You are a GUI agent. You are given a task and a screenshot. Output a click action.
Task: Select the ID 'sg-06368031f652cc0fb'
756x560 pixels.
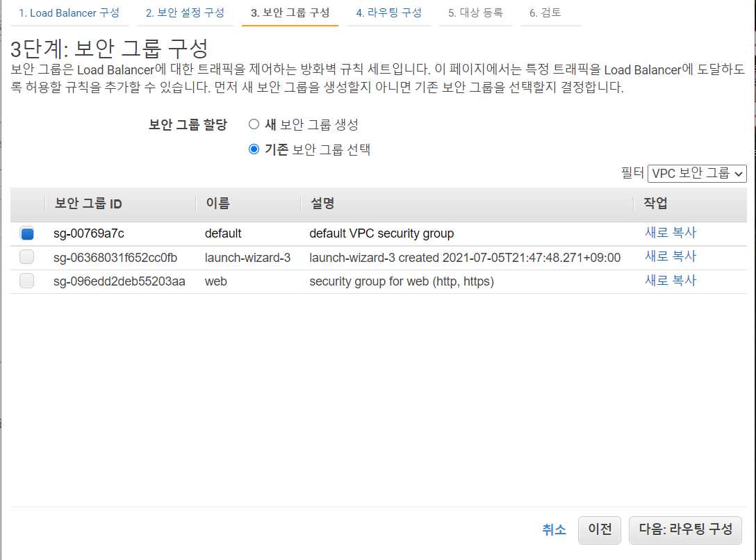point(115,258)
